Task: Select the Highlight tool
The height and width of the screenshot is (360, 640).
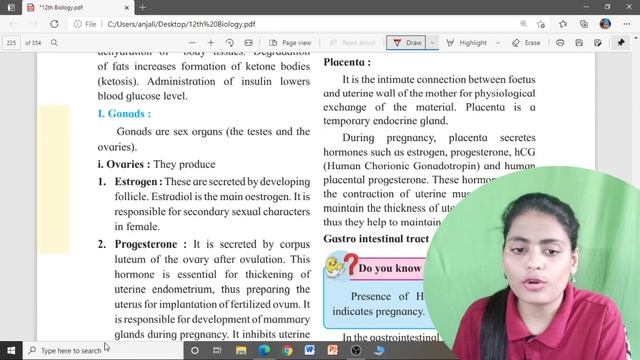Action: [x=467, y=42]
